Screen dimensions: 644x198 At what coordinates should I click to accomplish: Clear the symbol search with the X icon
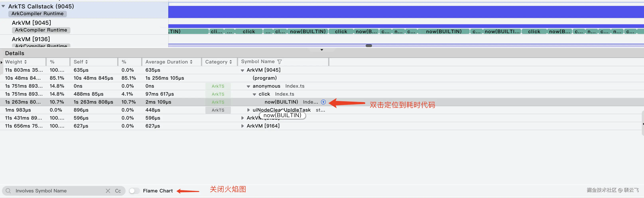coord(108,191)
